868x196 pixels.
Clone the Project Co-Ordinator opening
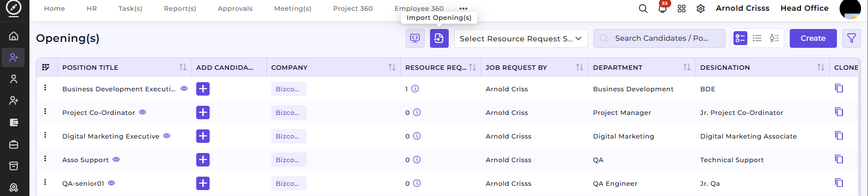point(839,112)
